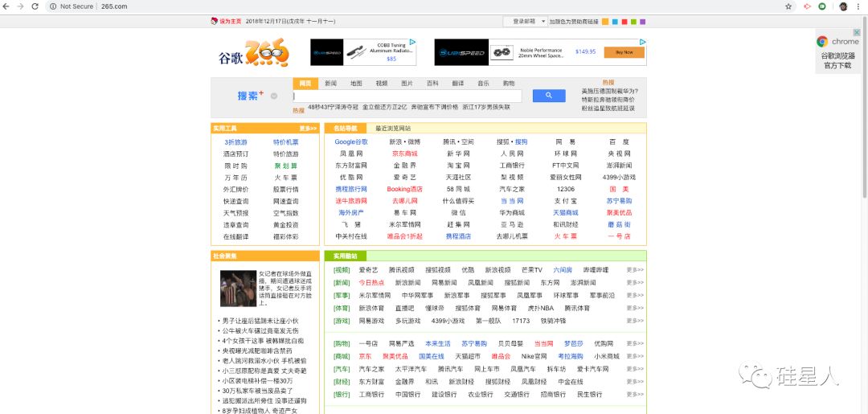Open the 12306 link
Image resolution: width=868 pixels, height=414 pixels.
[565, 189]
